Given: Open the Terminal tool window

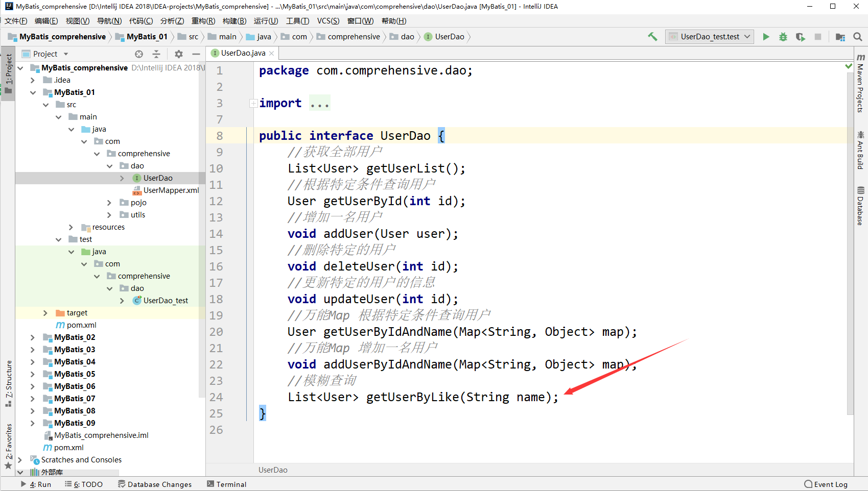Looking at the screenshot, I should 227,484.
